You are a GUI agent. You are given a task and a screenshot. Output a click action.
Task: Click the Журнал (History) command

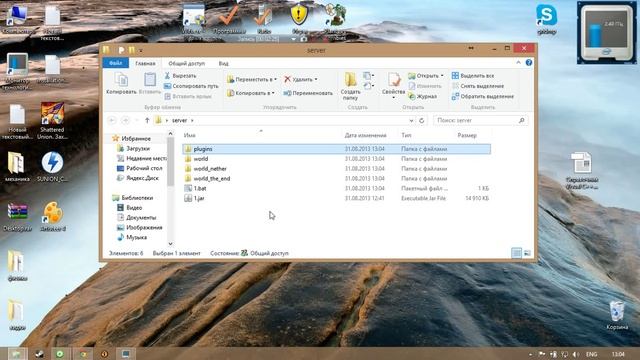coord(422,97)
